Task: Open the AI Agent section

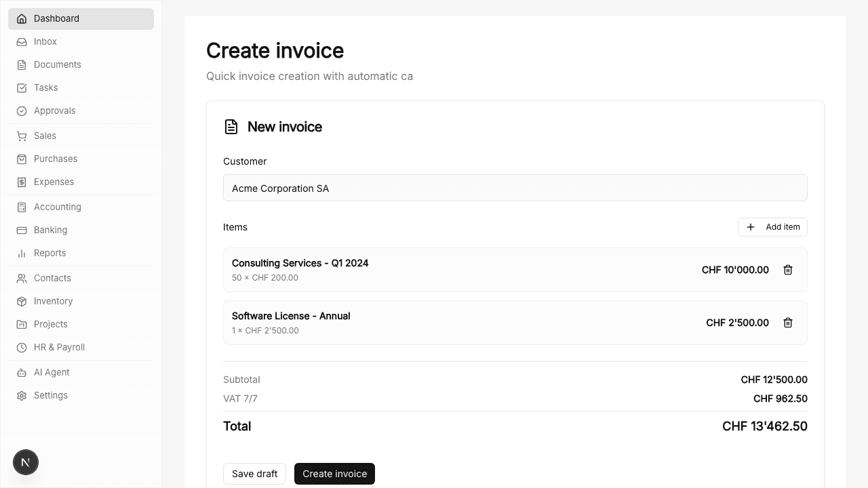Action: tap(21, 372)
